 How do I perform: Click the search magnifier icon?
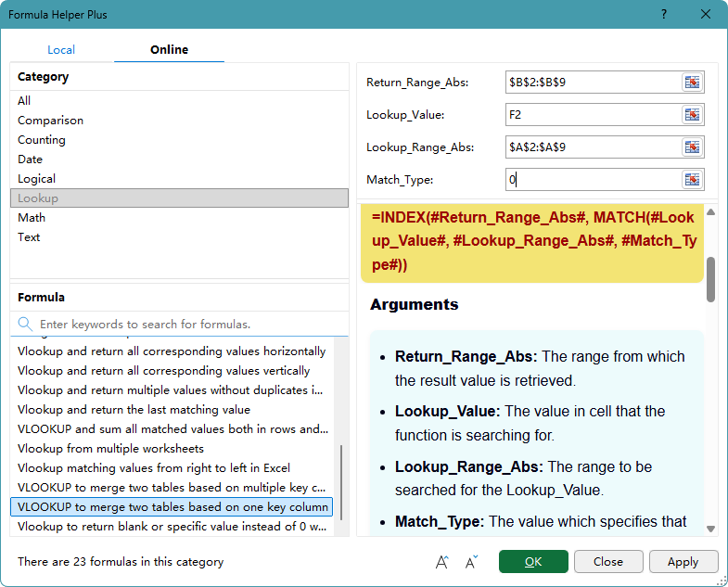(25, 325)
